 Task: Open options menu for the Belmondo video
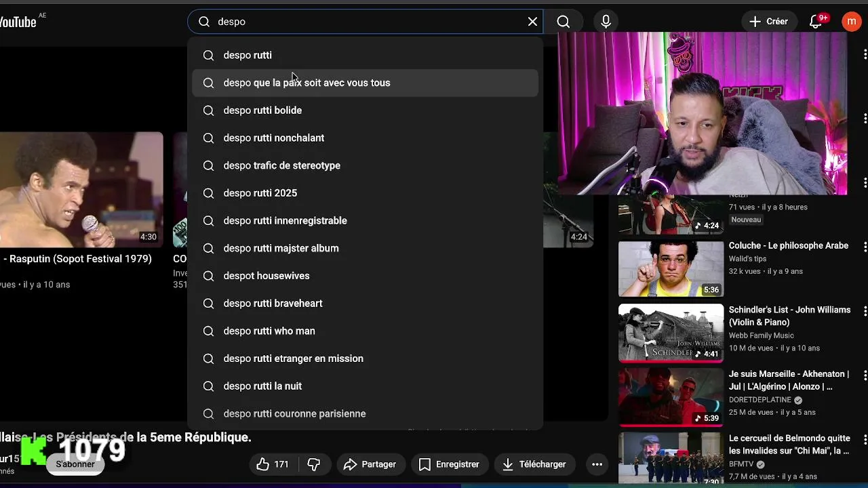(865, 439)
